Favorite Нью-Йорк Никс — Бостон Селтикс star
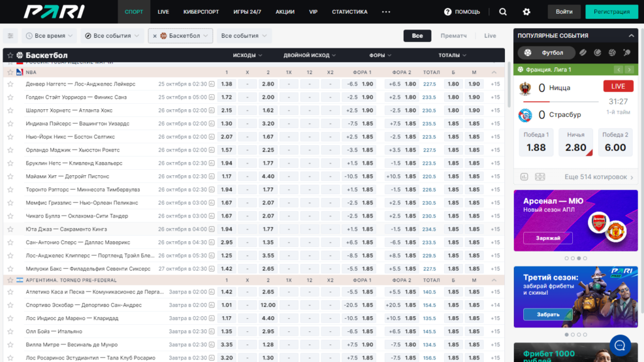This screenshot has height=362, width=644. tap(10, 136)
